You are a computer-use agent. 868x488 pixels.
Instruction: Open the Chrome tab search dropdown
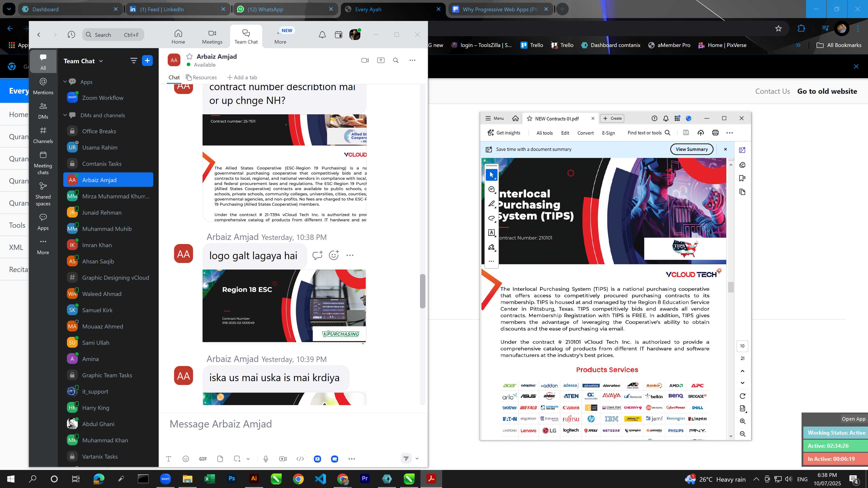click(x=9, y=9)
